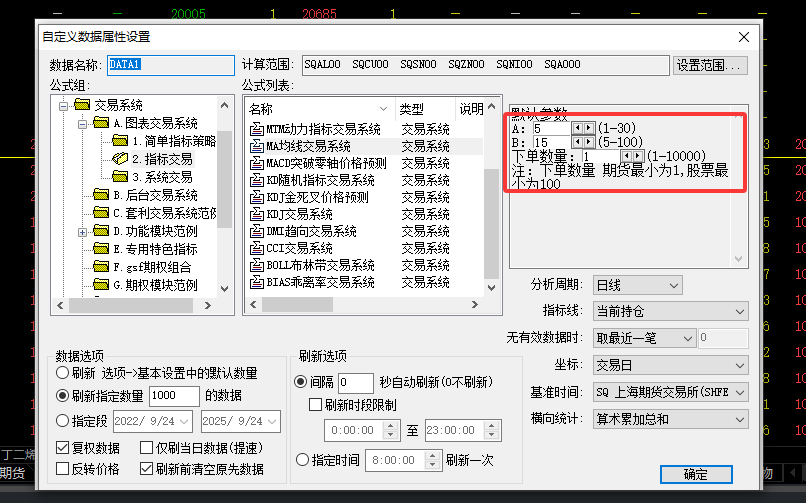The image size is (806, 503).
Task: Increase parameter A with right stepper arrow
Action: click(589, 127)
